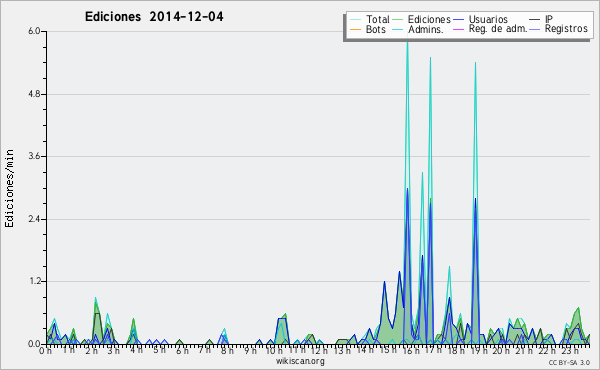Image resolution: width=600 pixels, height=370 pixels.
Task: Click the CC BY-SA 3.0 license text
Action: [x=569, y=362]
